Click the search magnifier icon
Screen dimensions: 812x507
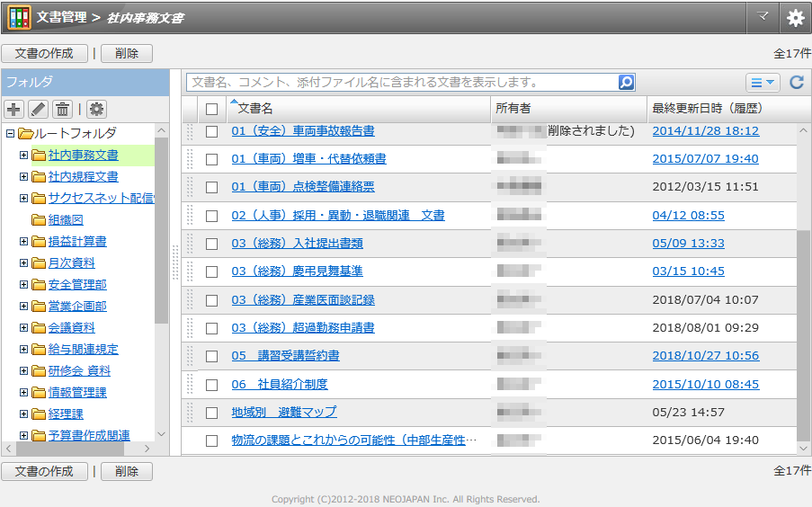(626, 83)
